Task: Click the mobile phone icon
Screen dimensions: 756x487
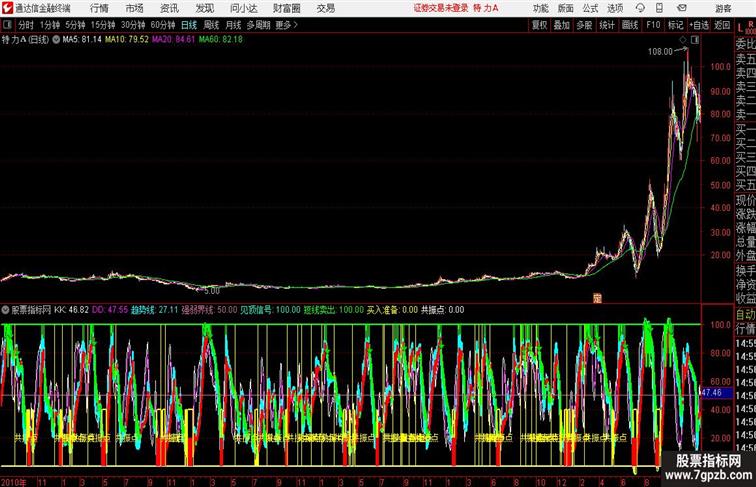Action: click(659, 8)
